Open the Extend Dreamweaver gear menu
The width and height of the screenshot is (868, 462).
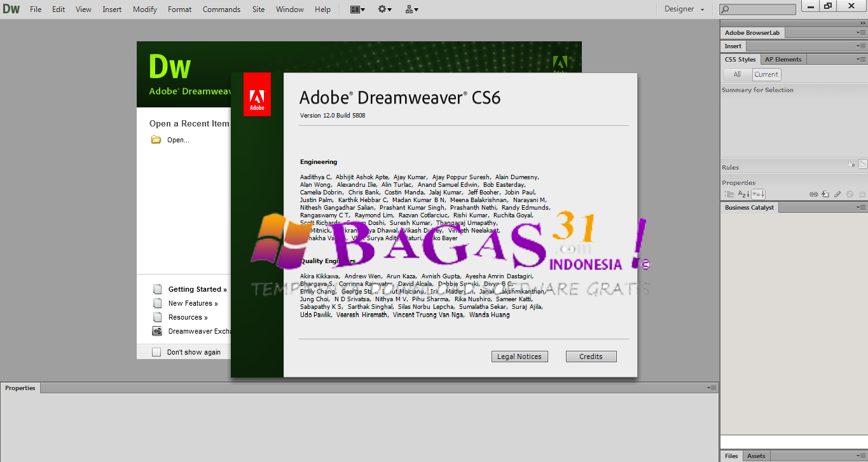(385, 10)
